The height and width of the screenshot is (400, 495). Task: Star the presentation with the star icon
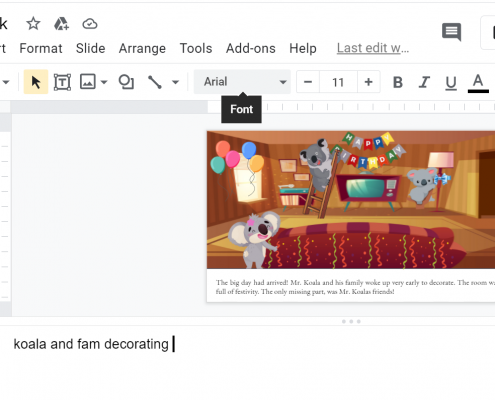point(33,24)
